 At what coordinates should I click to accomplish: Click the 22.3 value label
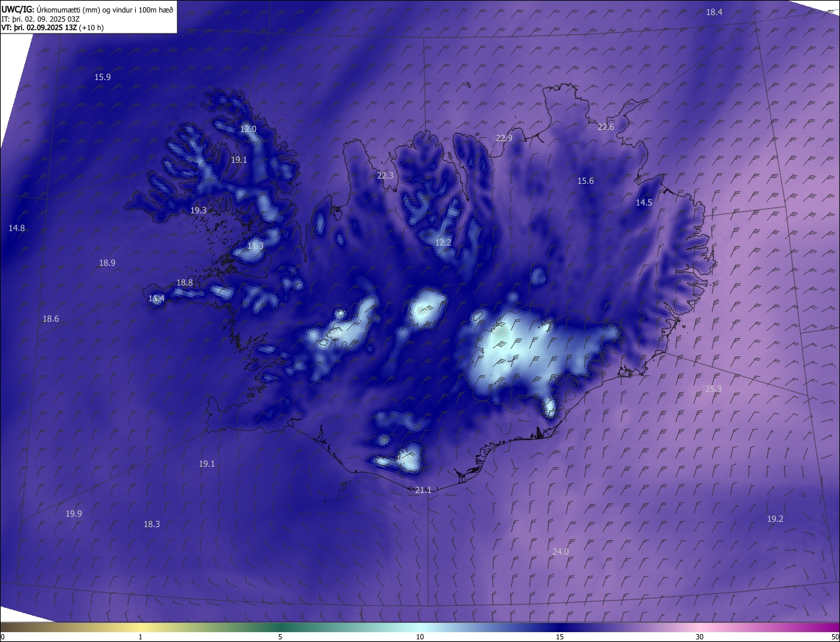(385, 175)
